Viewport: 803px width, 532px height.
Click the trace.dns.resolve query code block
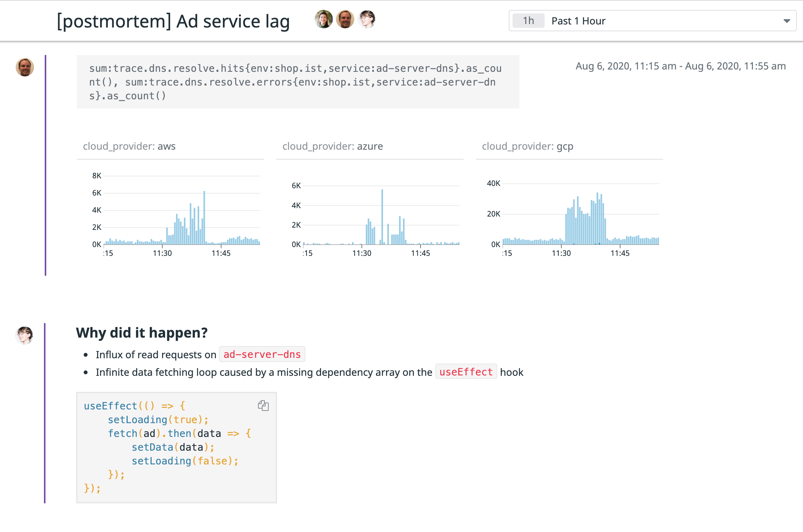[x=298, y=82]
